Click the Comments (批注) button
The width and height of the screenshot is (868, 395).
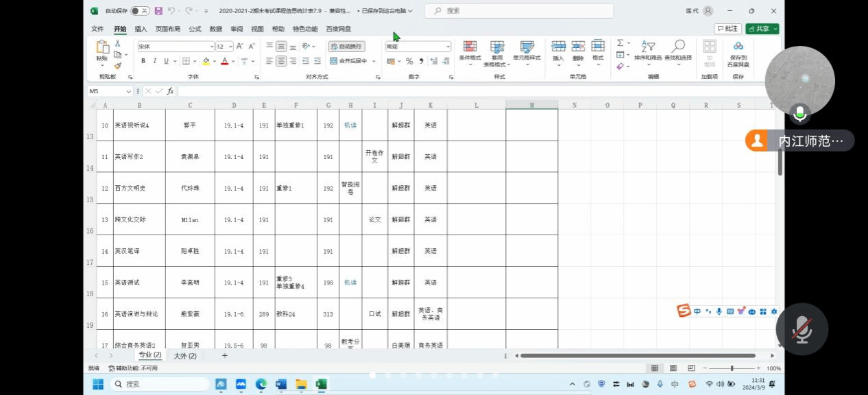pos(727,29)
